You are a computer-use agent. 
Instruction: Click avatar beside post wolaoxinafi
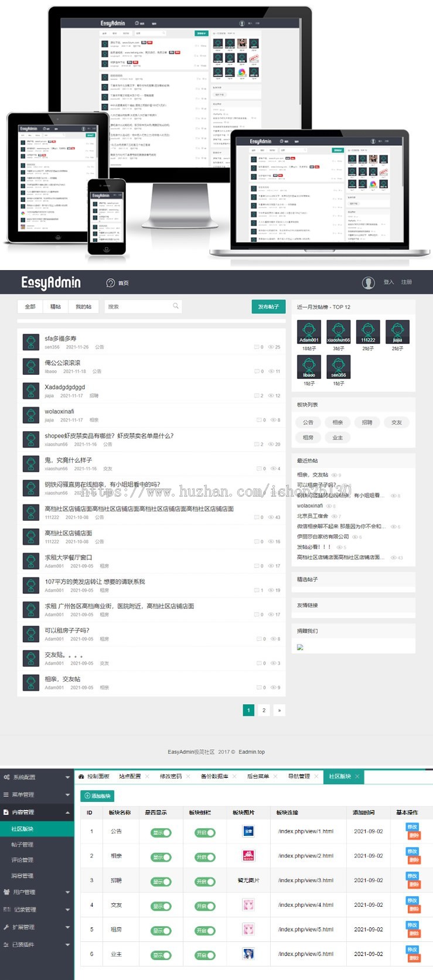tap(30, 415)
